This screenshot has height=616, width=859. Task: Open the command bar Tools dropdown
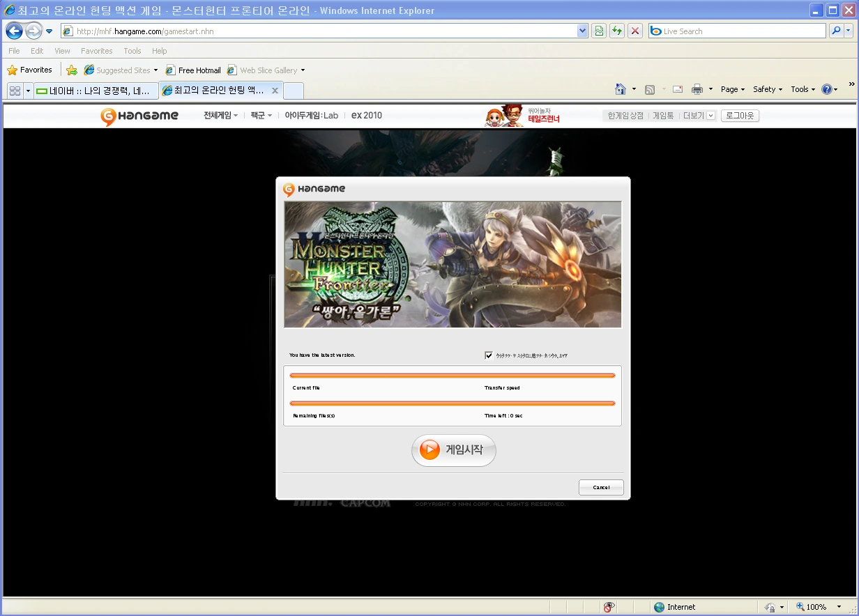pos(803,89)
